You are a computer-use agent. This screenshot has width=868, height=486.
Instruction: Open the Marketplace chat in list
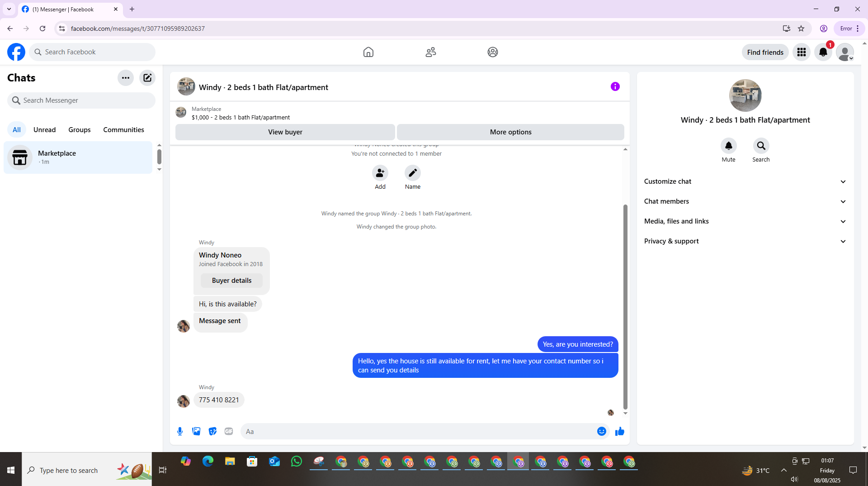coord(78,157)
